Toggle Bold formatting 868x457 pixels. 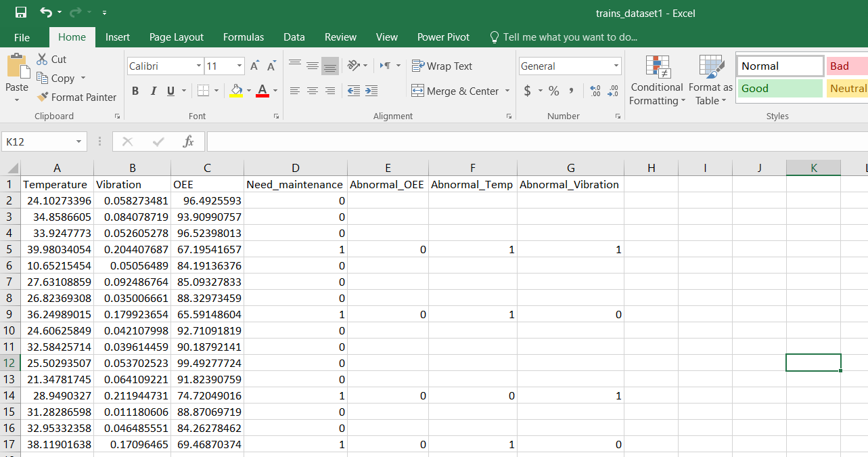click(x=135, y=91)
